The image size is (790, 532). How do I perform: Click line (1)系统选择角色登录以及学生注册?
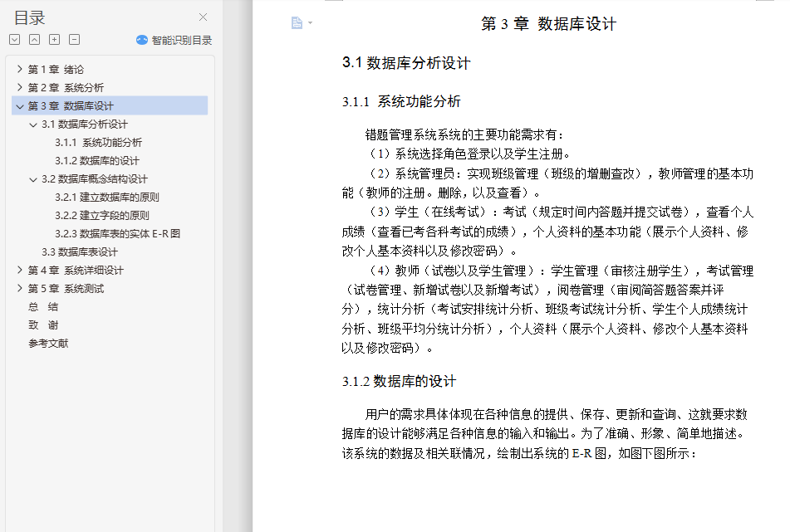pyautogui.click(x=468, y=154)
